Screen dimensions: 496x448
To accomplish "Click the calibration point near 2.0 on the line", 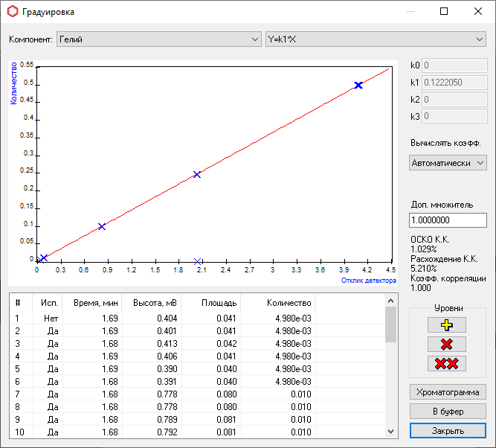I will point(197,175).
